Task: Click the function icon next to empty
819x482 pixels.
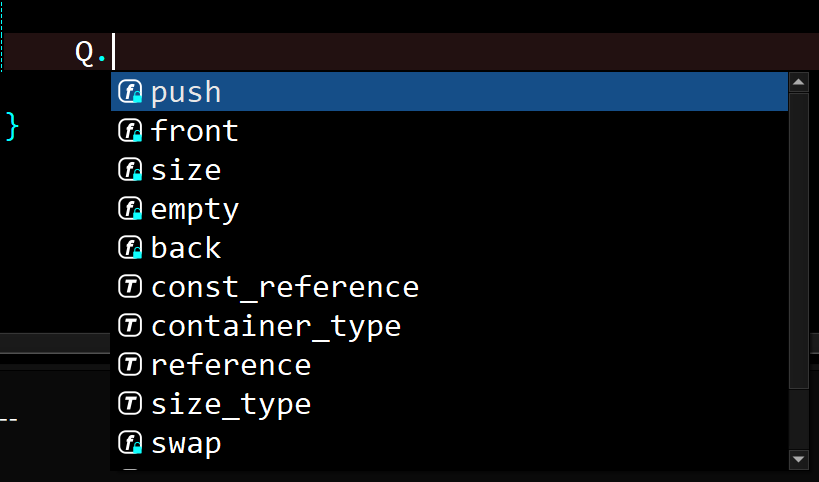Action: coord(130,209)
